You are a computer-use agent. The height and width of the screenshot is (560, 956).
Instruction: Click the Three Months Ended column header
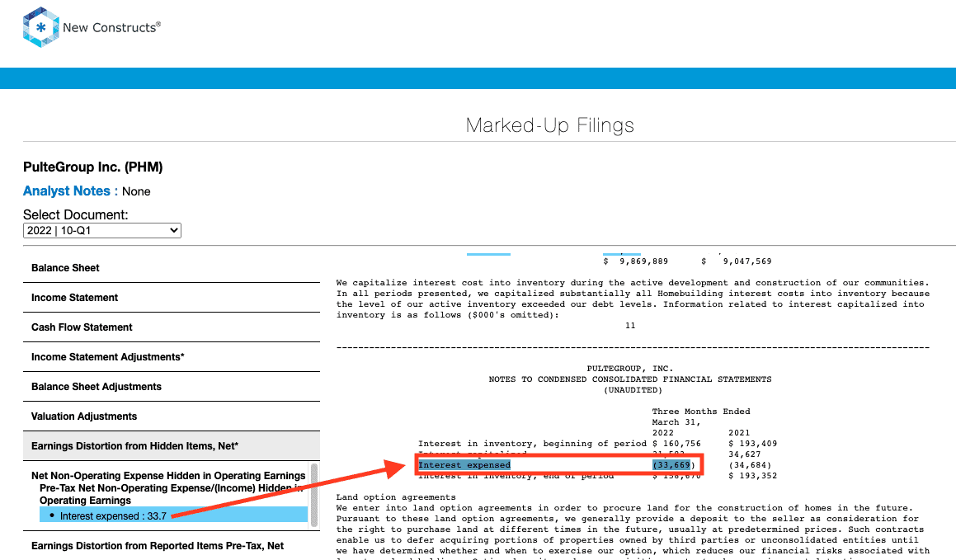(x=701, y=412)
